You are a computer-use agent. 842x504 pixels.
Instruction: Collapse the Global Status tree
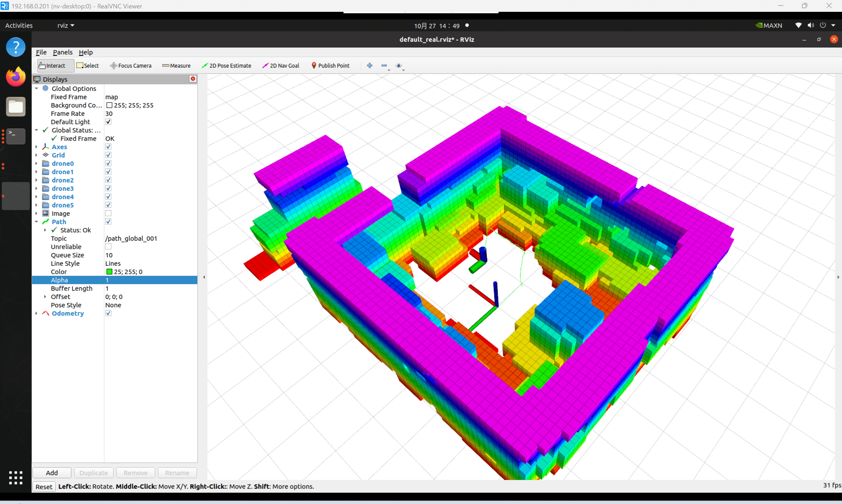coord(36,130)
